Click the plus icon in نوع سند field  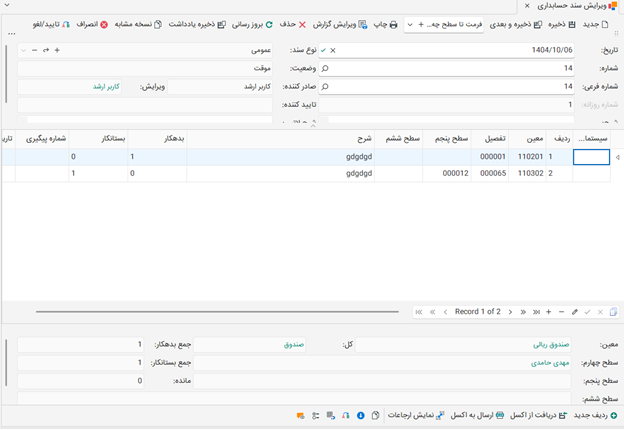(57, 51)
